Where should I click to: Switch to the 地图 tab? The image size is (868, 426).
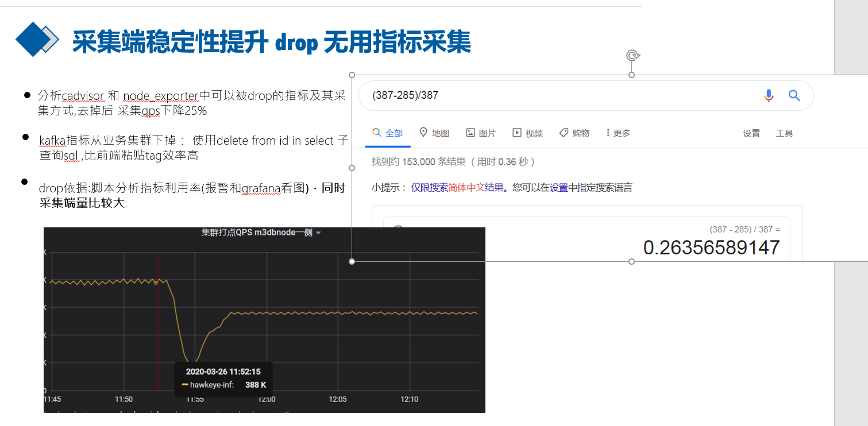click(434, 133)
